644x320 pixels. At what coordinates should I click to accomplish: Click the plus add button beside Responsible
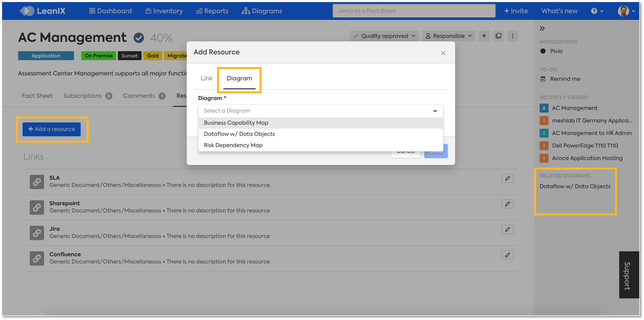click(x=484, y=36)
